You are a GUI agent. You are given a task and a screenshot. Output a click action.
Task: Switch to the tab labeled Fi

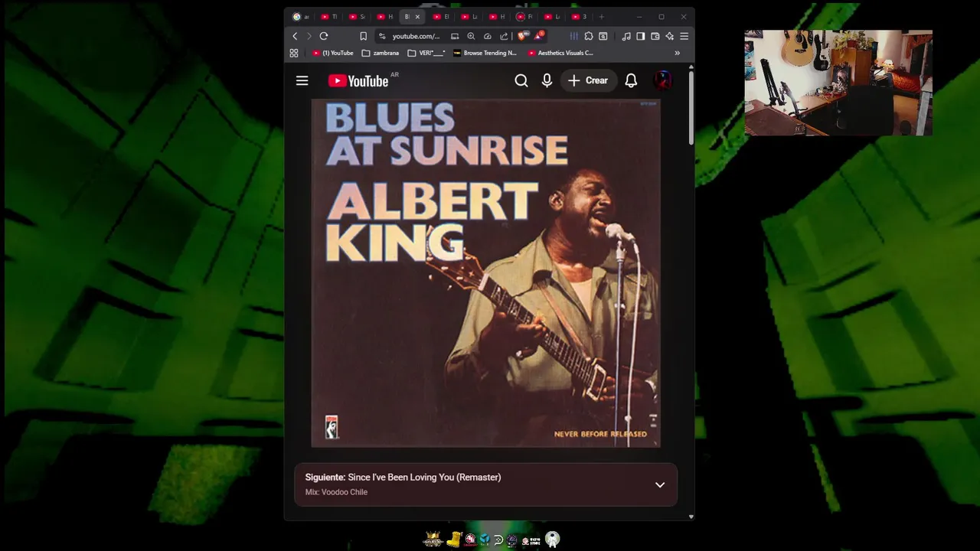(524, 17)
